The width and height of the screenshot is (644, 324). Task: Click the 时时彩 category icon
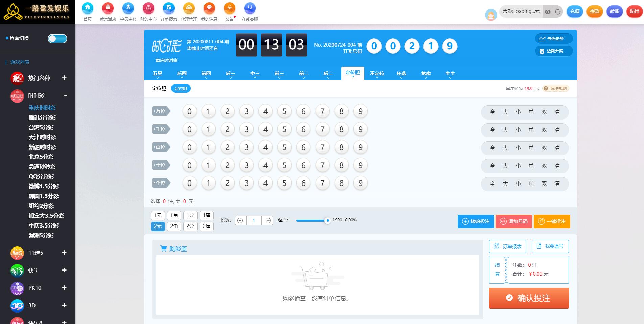click(17, 95)
